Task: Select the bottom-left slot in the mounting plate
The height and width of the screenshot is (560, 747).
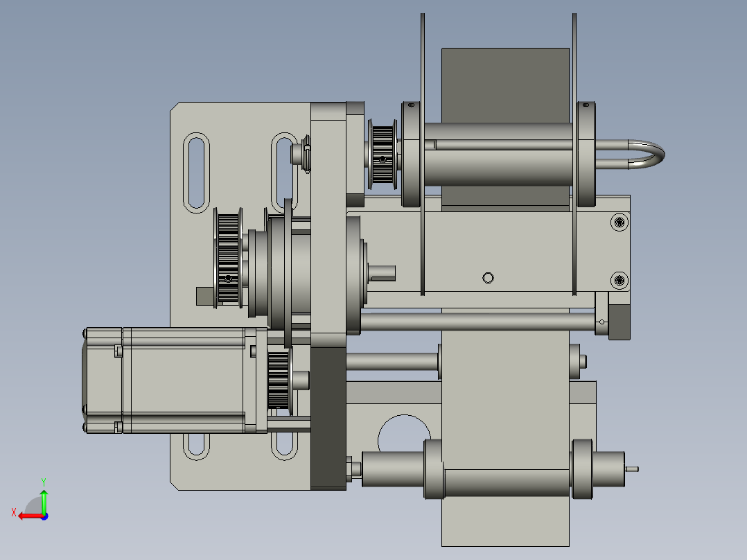Action: pos(196,446)
